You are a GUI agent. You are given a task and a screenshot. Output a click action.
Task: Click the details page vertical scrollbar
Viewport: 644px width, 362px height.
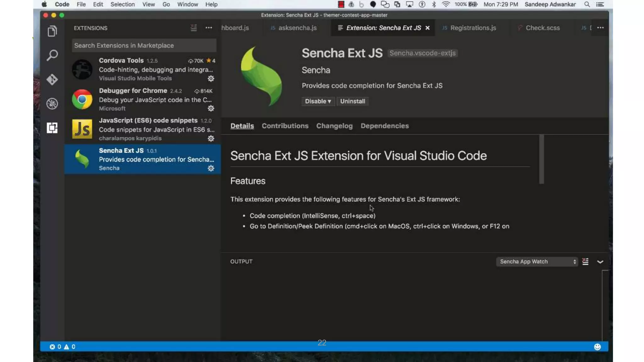[541, 159]
